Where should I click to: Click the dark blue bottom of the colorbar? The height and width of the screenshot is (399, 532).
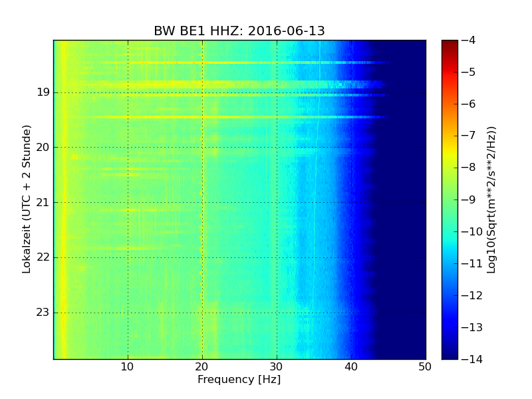[450, 353]
